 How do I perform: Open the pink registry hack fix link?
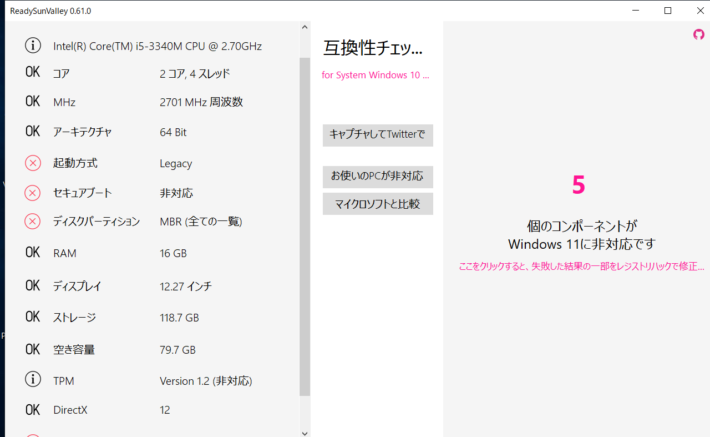[x=576, y=268]
